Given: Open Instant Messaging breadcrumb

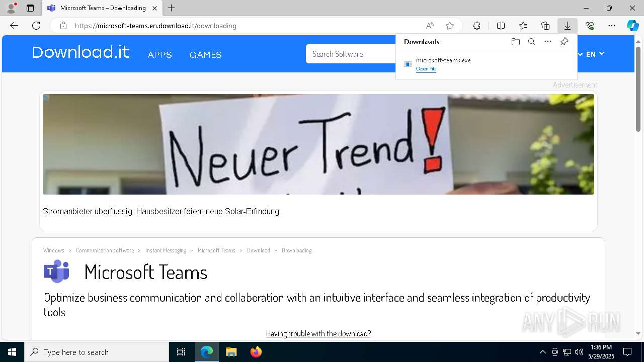Looking at the screenshot, I should click(166, 250).
